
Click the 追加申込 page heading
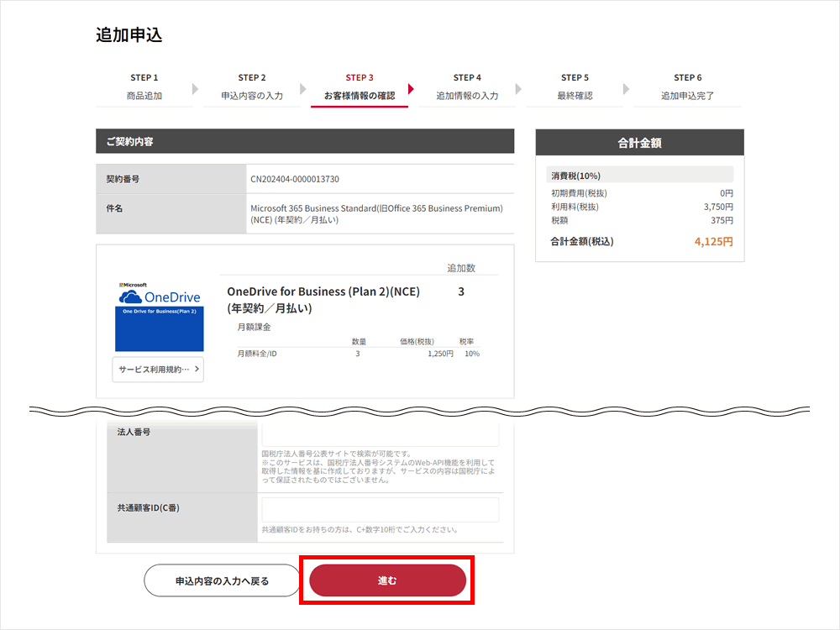coord(129,34)
